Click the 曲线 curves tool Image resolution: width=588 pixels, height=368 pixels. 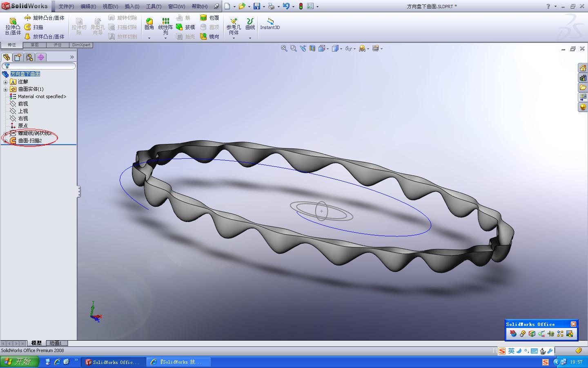pos(250,24)
